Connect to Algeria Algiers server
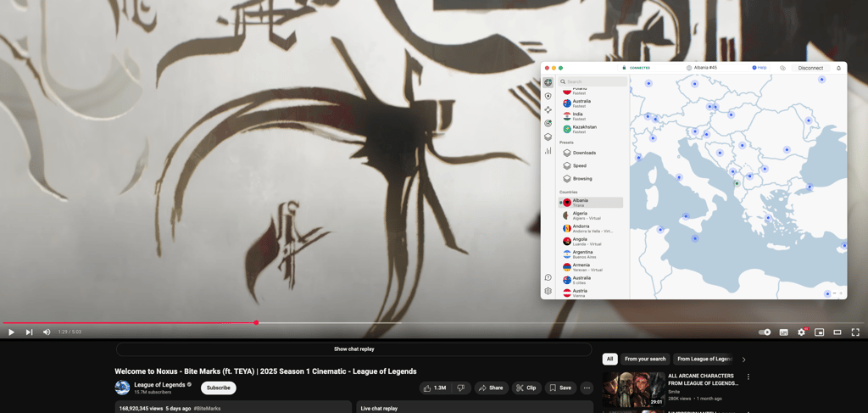868x413 pixels. 591,215
